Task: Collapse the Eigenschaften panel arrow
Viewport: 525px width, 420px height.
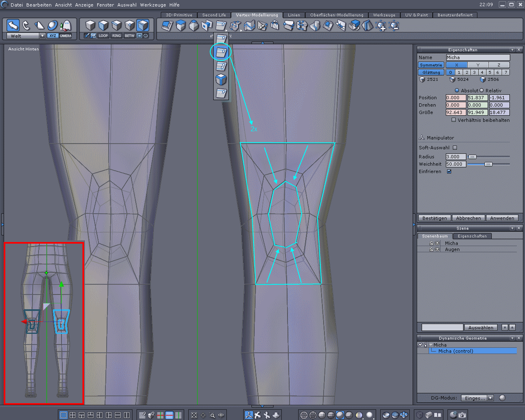Action: [512, 50]
